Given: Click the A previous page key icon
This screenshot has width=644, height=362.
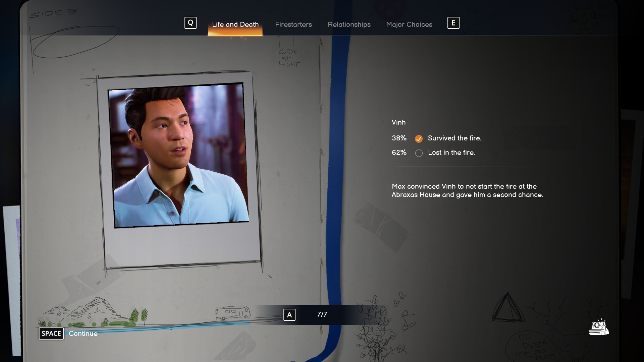Looking at the screenshot, I should 289,315.
